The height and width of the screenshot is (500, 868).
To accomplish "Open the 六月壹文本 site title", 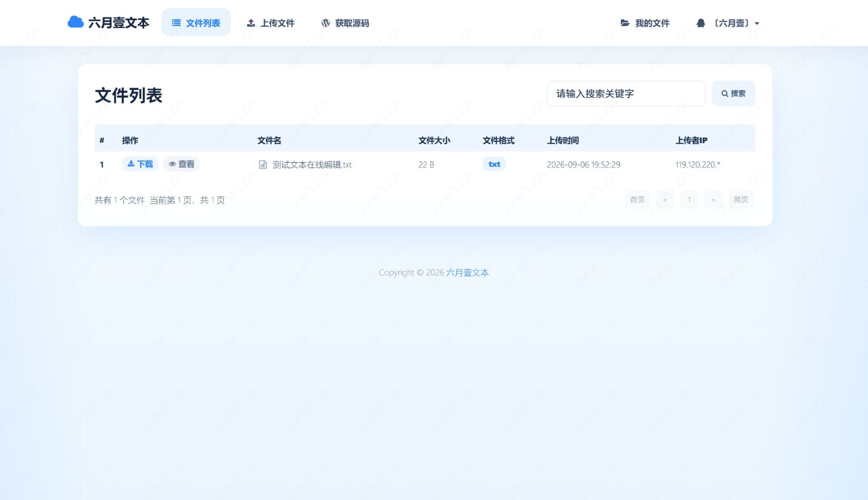I will (x=118, y=23).
